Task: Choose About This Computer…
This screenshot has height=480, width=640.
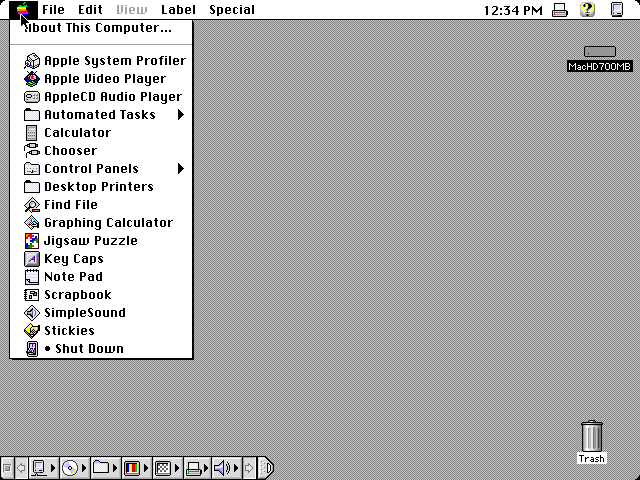Action: [101, 28]
